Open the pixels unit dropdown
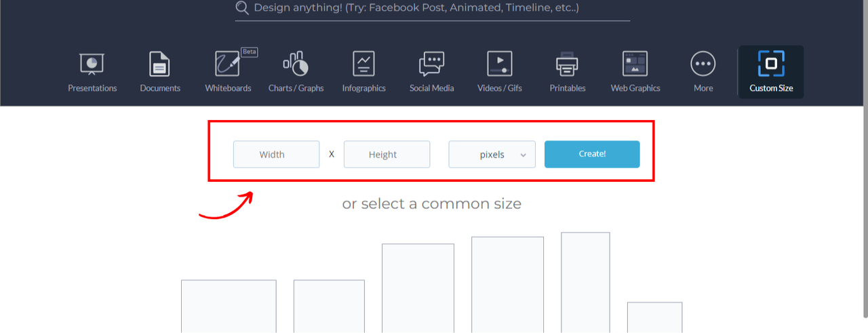 coord(492,155)
